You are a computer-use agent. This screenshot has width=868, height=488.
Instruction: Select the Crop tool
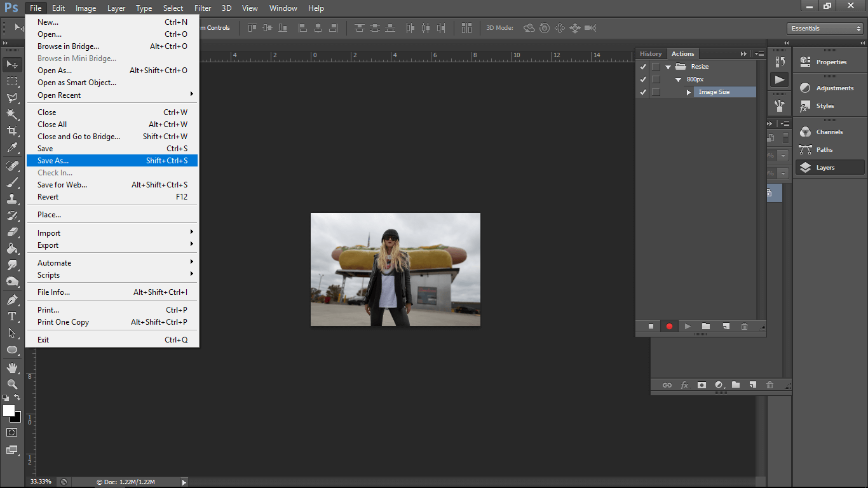click(x=11, y=131)
